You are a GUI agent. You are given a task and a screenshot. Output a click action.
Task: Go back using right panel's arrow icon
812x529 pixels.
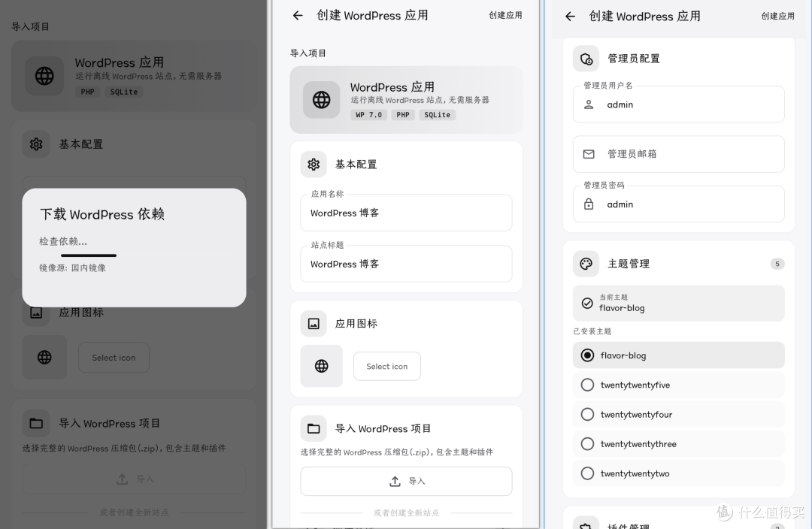[x=570, y=17]
